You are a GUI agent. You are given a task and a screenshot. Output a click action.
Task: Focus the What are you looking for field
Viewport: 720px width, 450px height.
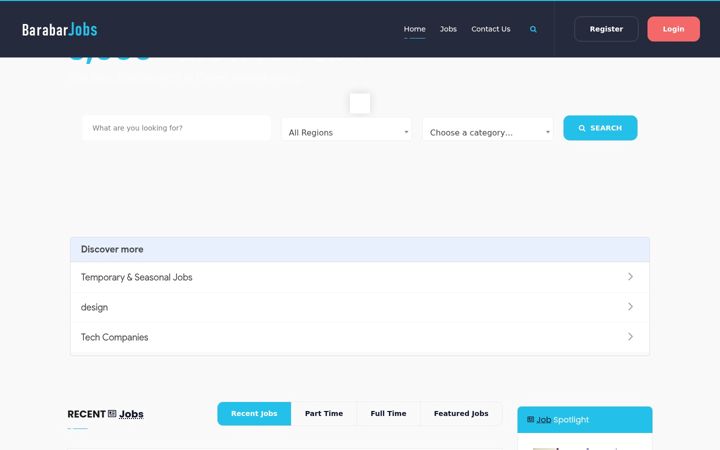tap(176, 128)
